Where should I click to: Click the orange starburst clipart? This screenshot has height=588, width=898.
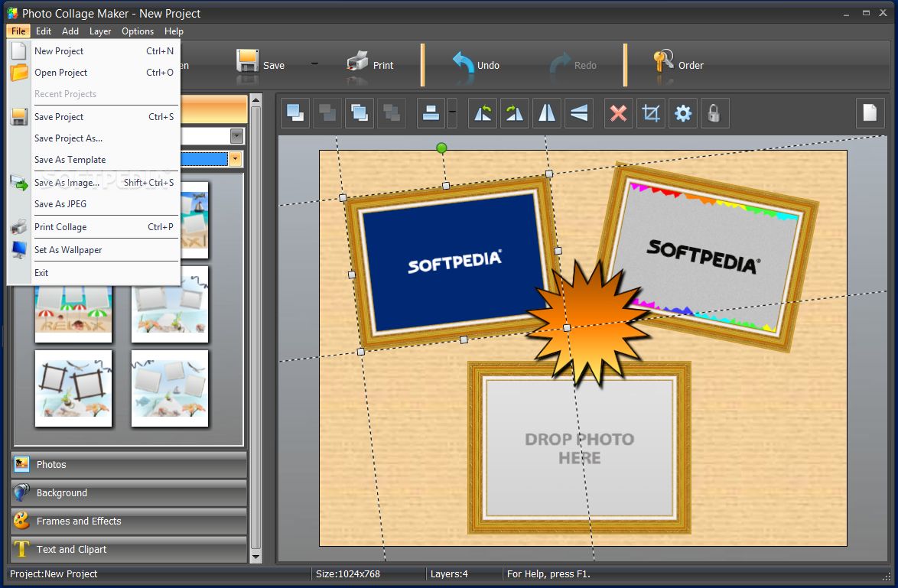click(589, 325)
